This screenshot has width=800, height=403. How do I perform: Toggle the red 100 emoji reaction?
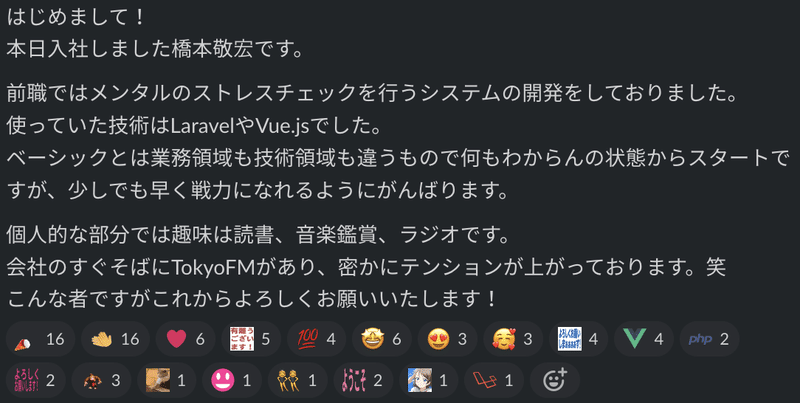tap(316, 339)
